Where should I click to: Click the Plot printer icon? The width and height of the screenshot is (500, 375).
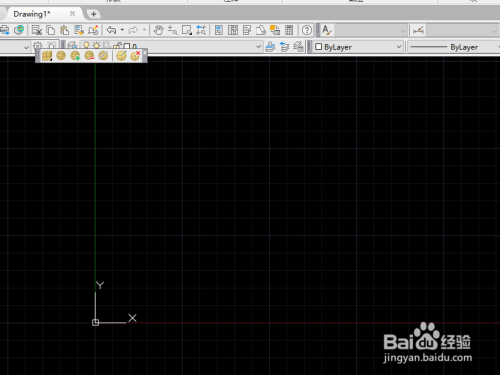pos(5,30)
